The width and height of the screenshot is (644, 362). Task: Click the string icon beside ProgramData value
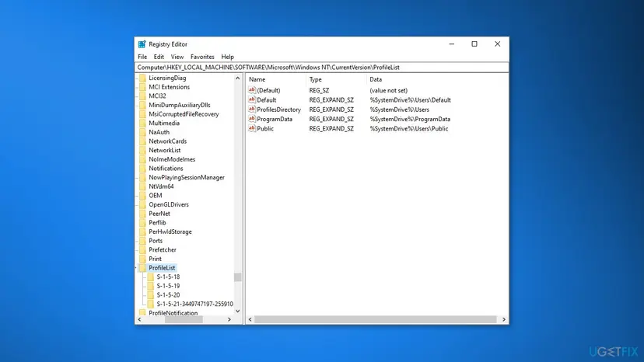[252, 119]
